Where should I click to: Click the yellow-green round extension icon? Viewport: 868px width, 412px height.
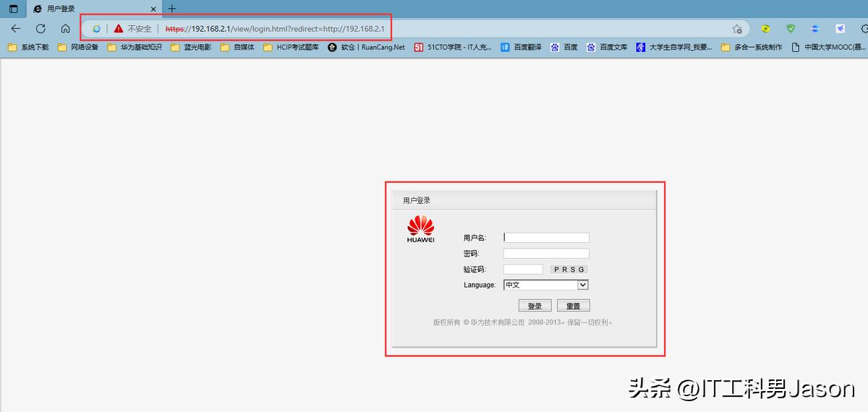click(x=765, y=29)
